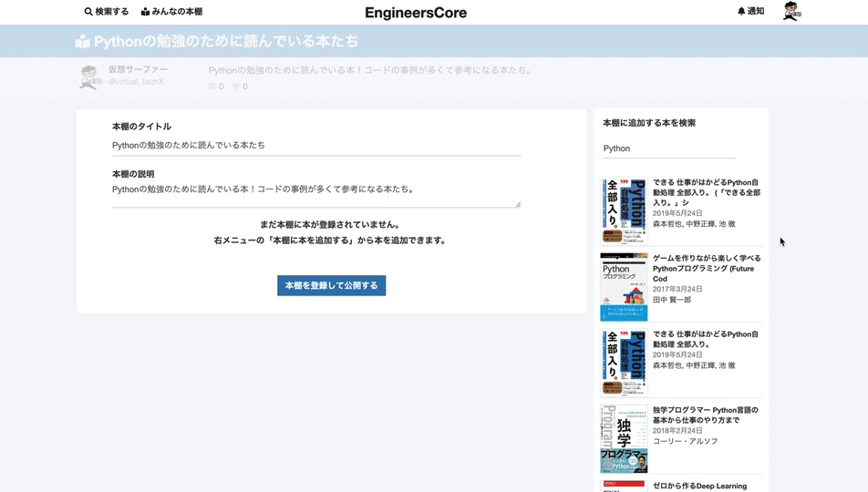The image size is (868, 492).
Task: Click ゲームを作りながら楽しく学べる title
Action: click(x=707, y=269)
